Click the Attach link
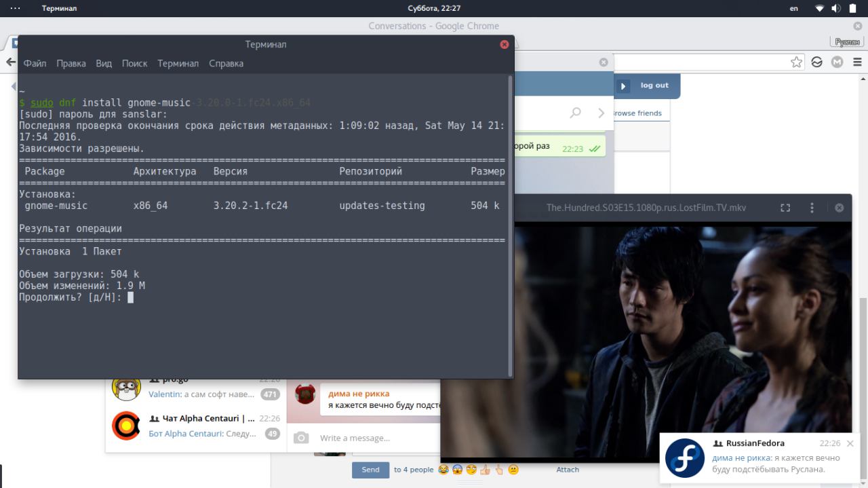Image resolution: width=868 pixels, height=488 pixels. [568, 470]
